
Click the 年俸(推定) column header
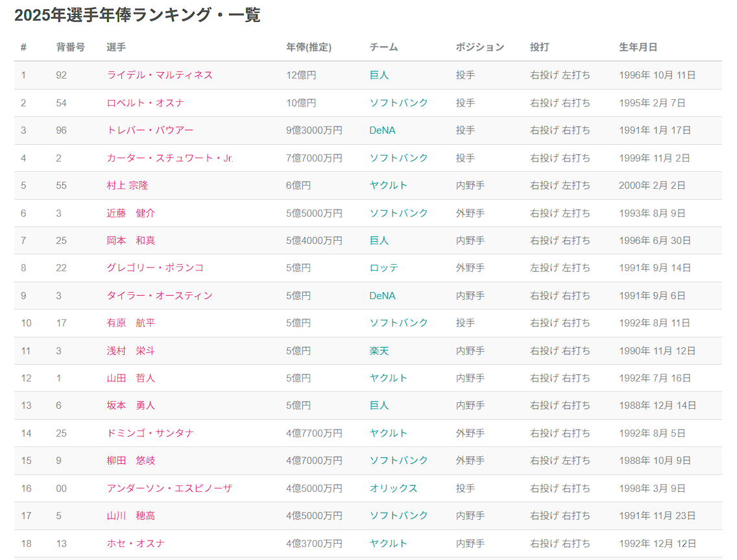coord(309,47)
